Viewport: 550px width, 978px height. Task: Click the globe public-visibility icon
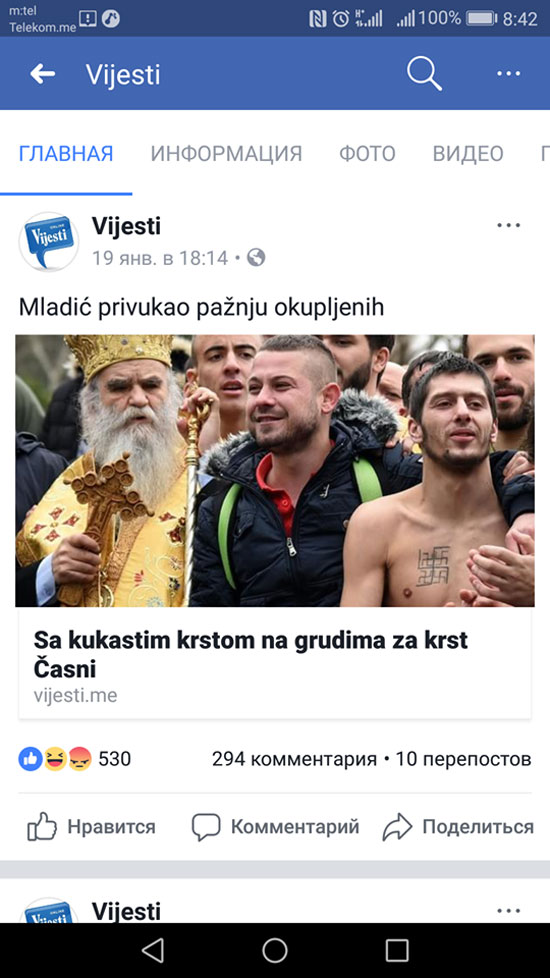pos(256,258)
